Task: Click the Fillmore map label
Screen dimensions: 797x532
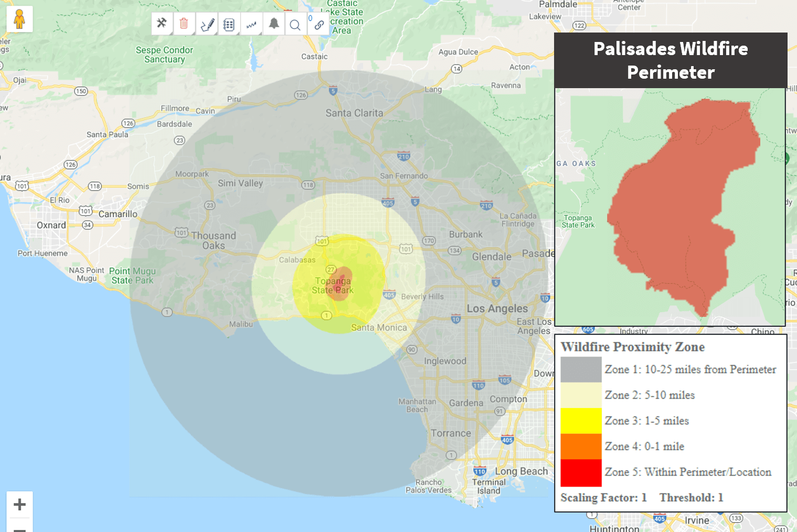Action: pos(175,108)
